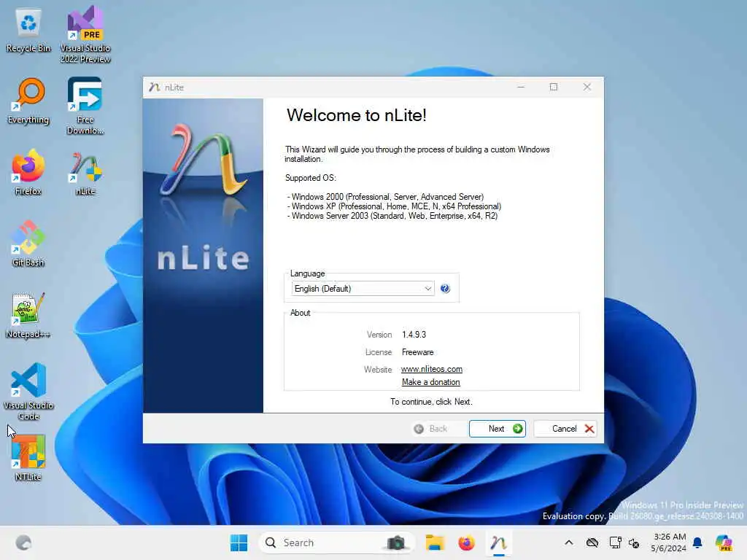Open the Windows Start menu

tap(239, 542)
